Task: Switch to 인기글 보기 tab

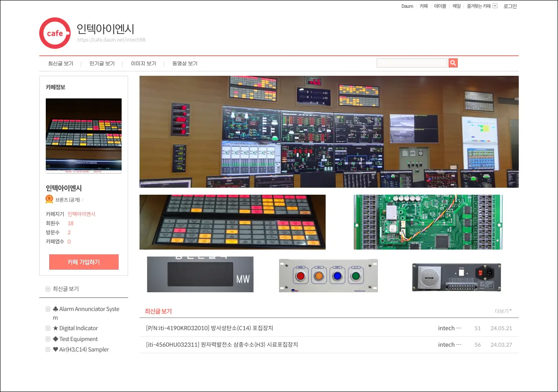Action: (x=102, y=64)
